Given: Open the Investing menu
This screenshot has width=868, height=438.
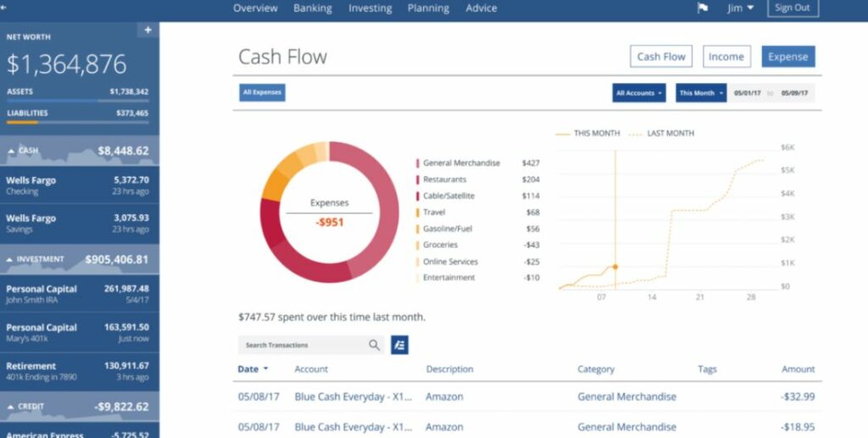Looking at the screenshot, I should pos(370,8).
